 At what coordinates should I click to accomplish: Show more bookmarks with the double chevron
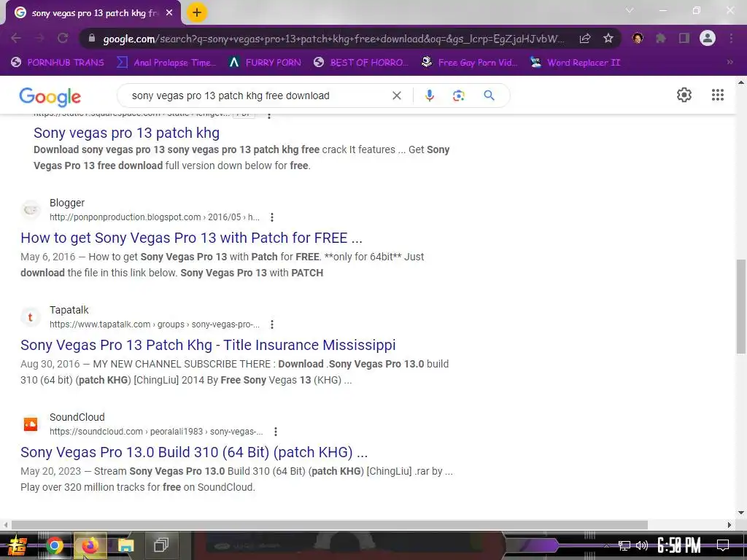pyautogui.click(x=729, y=62)
